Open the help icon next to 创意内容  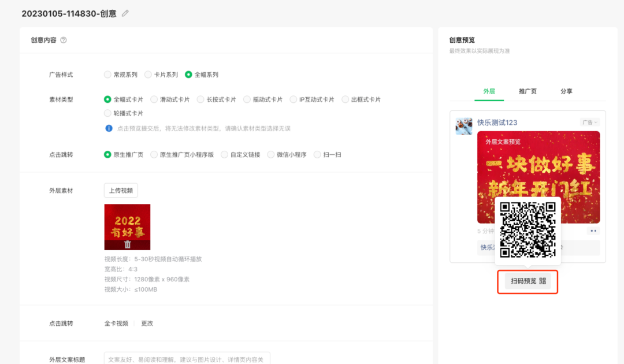(x=64, y=40)
